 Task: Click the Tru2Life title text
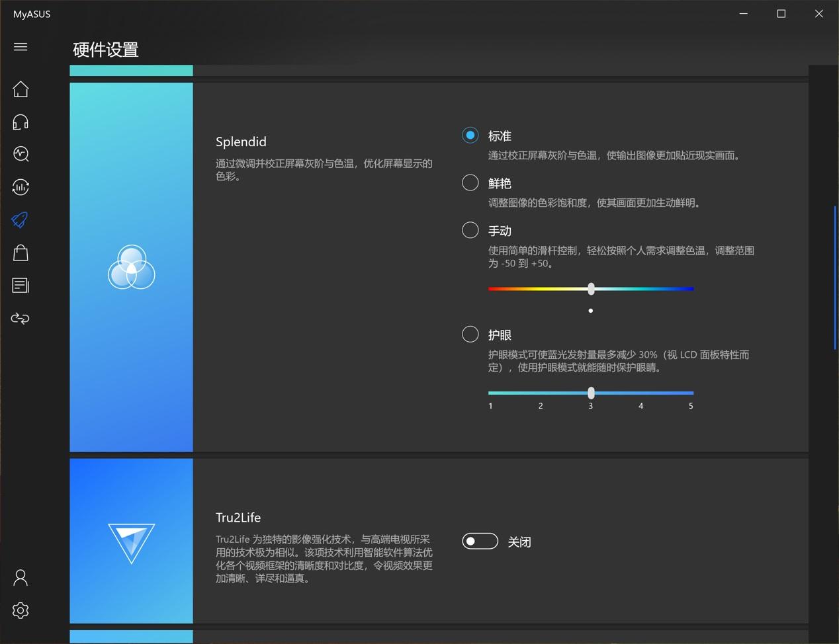point(238,517)
